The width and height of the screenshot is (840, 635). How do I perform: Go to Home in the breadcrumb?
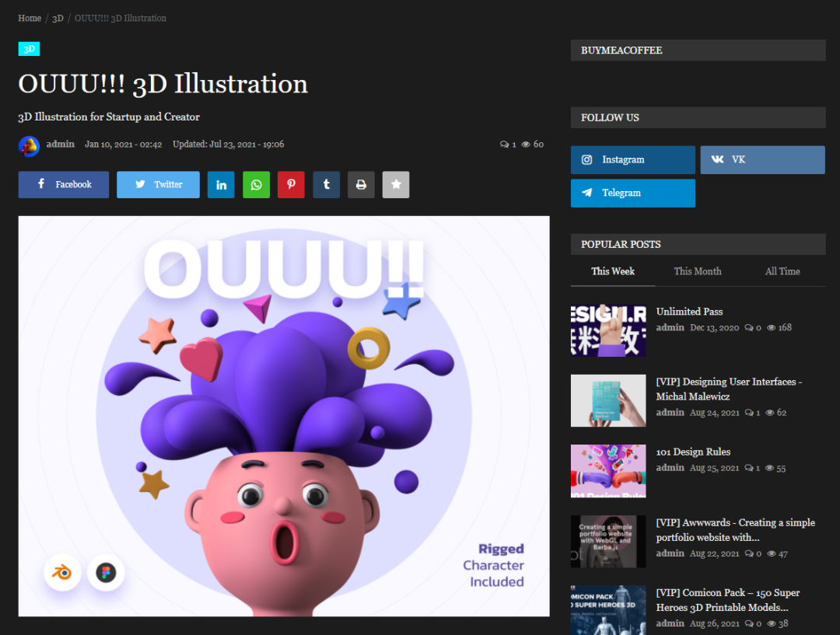tap(30, 18)
